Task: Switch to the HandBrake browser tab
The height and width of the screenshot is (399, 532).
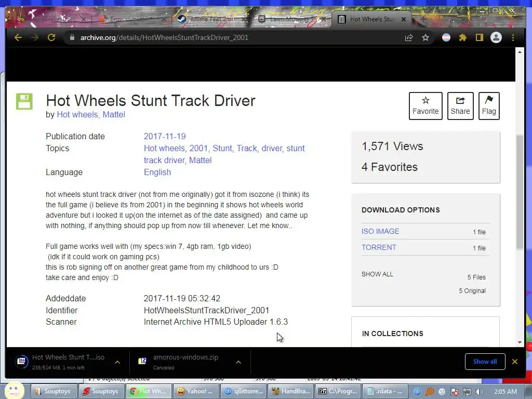Action: 51,19
